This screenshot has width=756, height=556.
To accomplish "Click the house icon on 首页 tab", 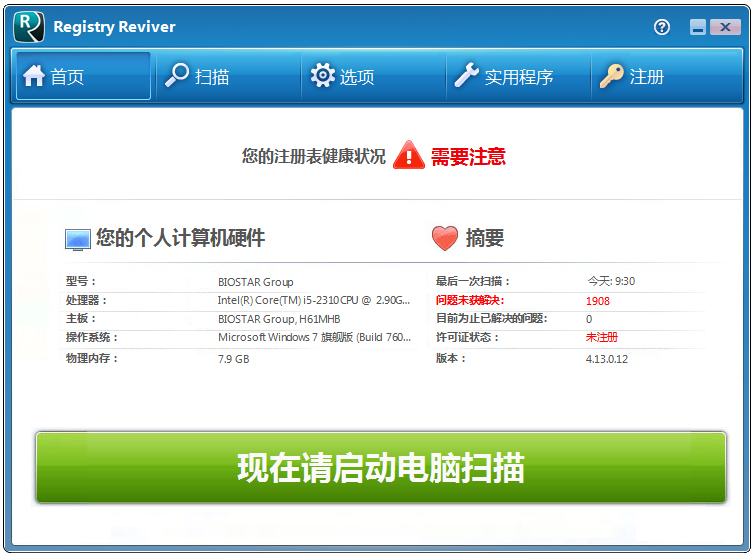I will [x=34, y=76].
